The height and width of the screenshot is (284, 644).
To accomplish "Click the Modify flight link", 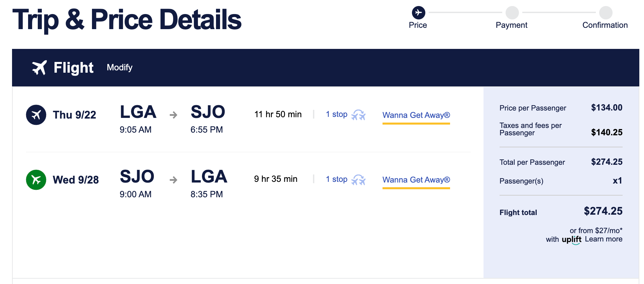I will click(x=120, y=68).
